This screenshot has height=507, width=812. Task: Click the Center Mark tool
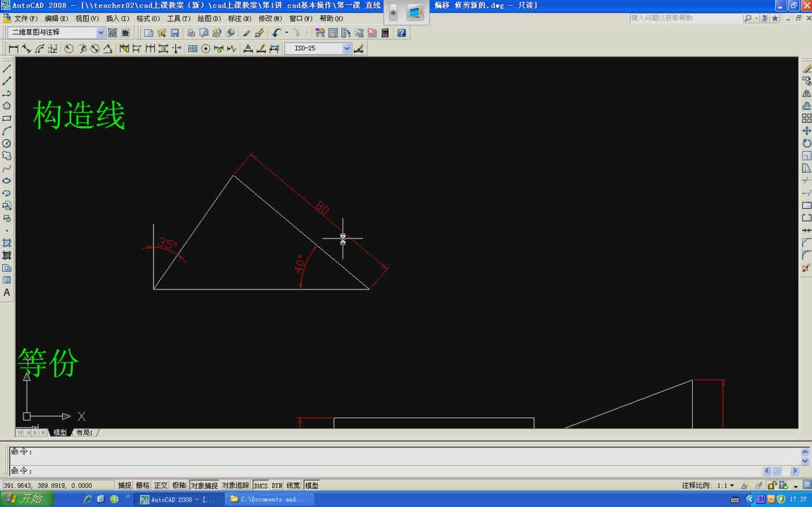tap(206, 49)
